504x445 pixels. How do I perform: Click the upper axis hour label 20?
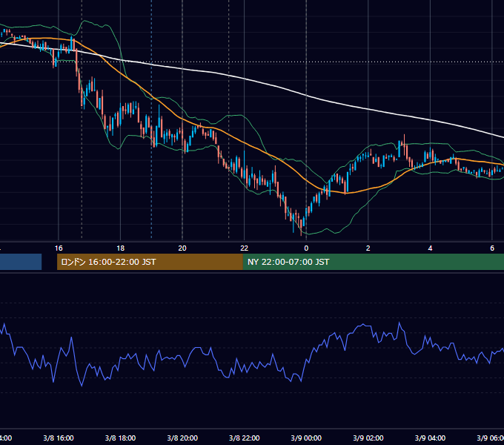click(182, 248)
